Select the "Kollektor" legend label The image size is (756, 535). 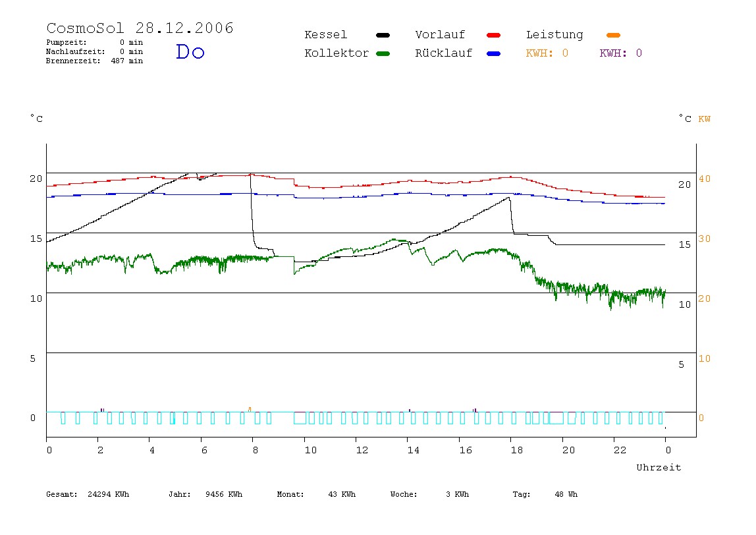[337, 53]
